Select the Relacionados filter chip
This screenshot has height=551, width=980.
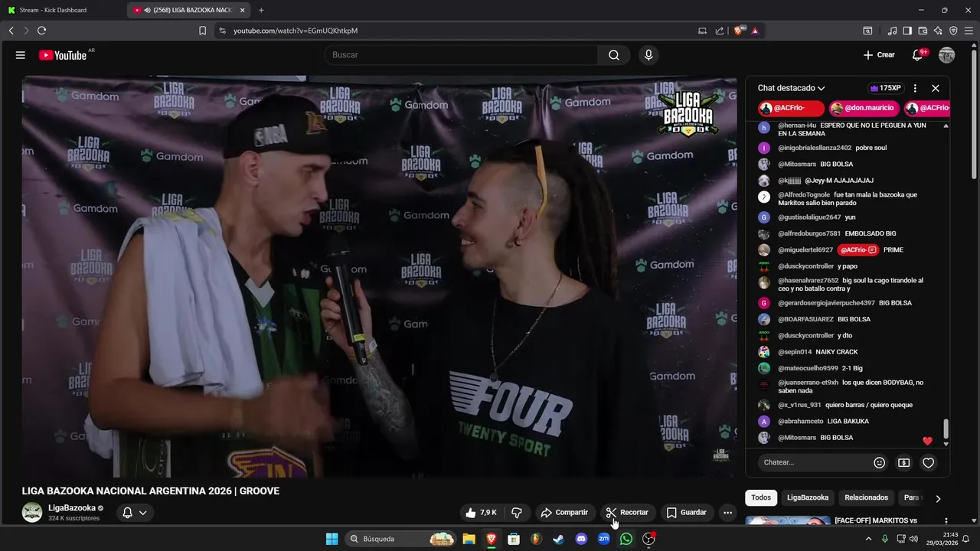point(866,497)
